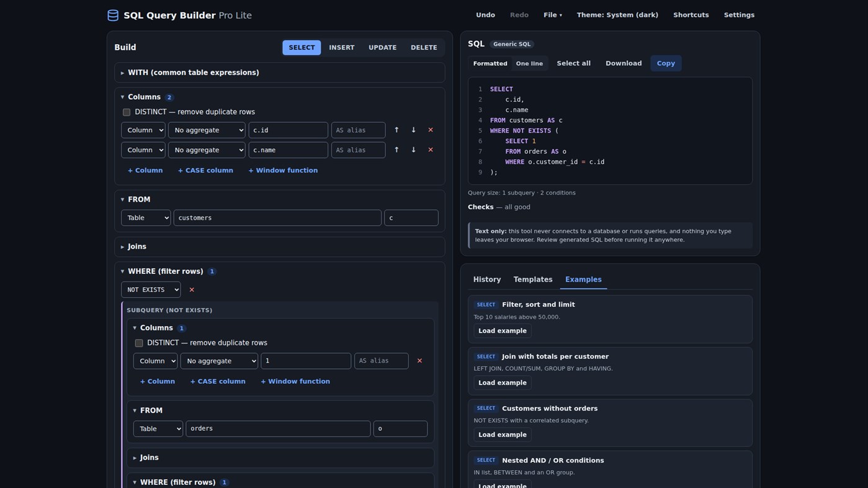The image size is (868, 488).
Task: Expand the WITH common table expressions section
Action: tap(280, 73)
